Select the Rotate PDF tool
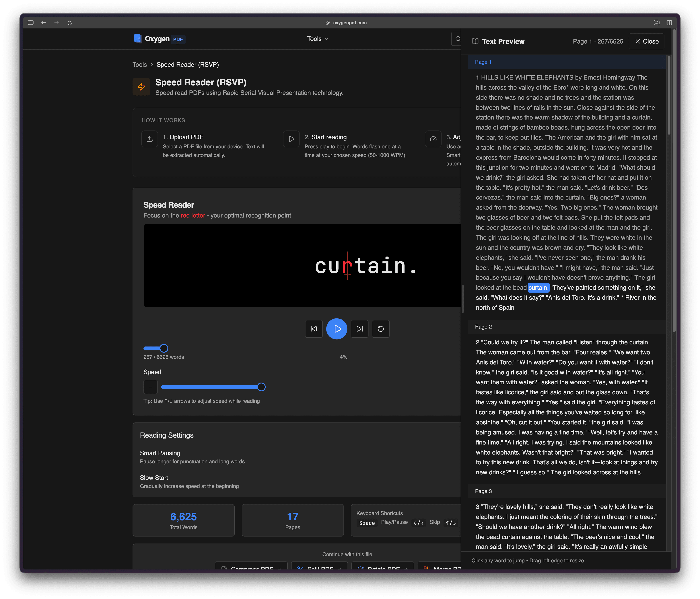700x599 pixels. point(383,569)
